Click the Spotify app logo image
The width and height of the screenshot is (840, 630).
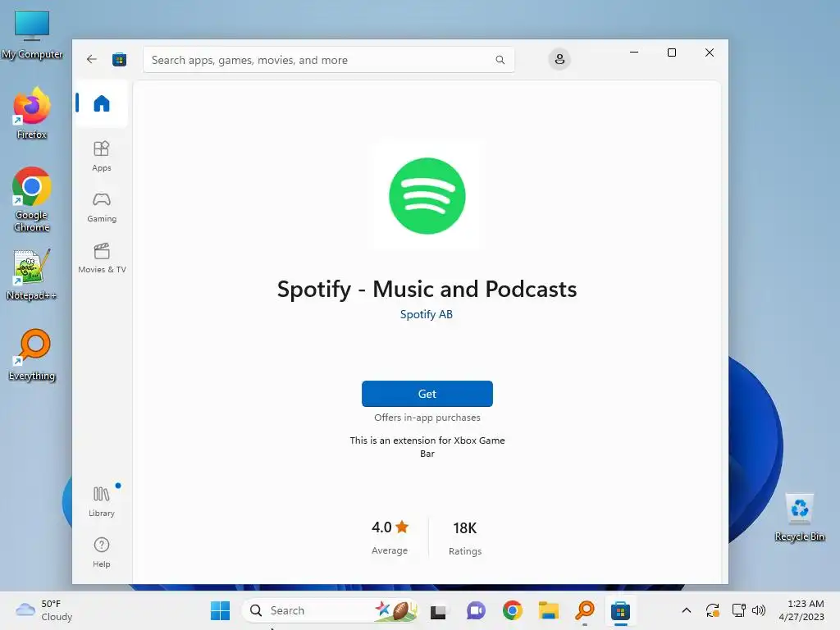[427, 195]
